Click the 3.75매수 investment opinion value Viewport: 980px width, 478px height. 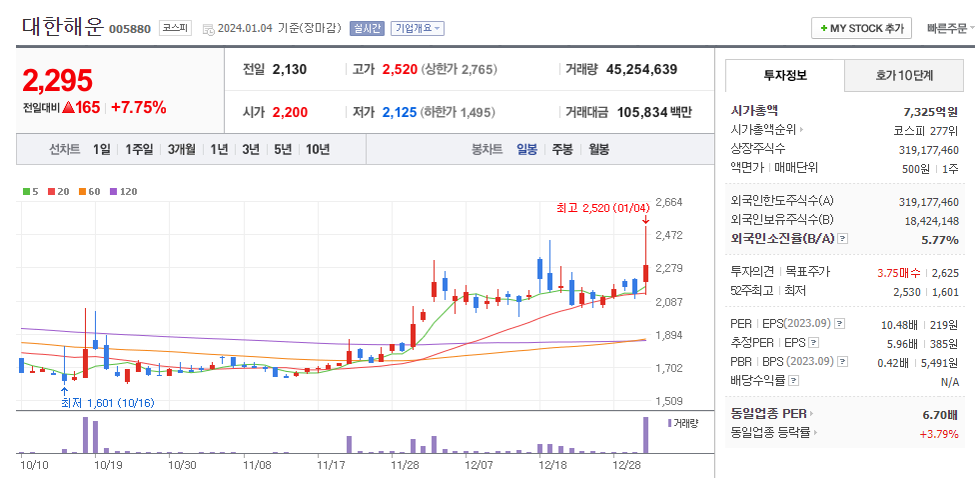pos(898,273)
